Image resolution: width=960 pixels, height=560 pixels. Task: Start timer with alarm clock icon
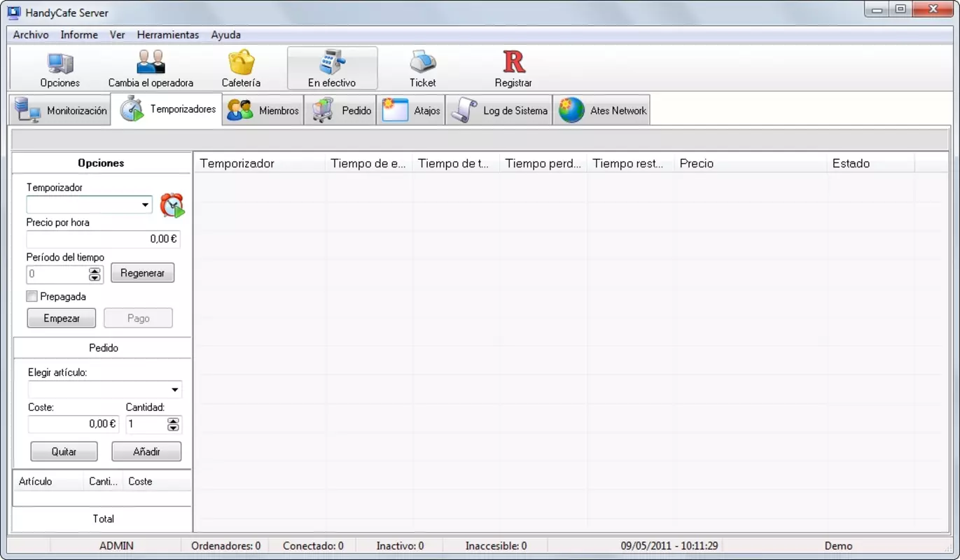[172, 205]
